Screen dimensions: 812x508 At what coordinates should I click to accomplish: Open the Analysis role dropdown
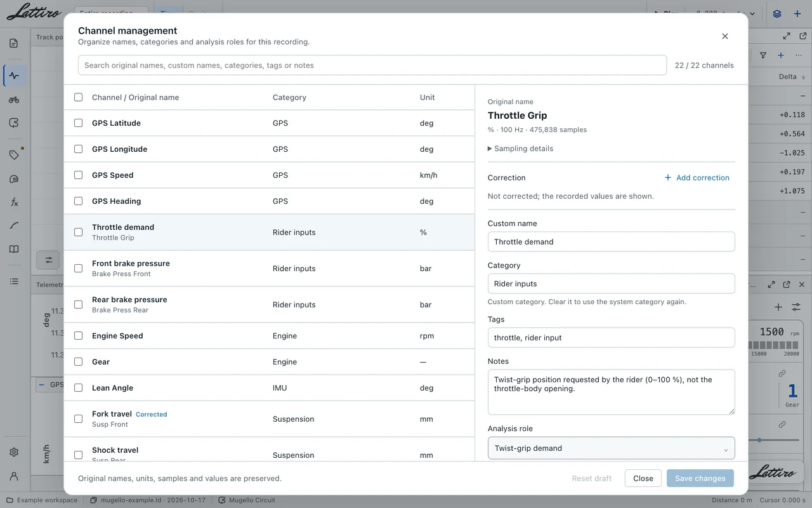coord(611,448)
